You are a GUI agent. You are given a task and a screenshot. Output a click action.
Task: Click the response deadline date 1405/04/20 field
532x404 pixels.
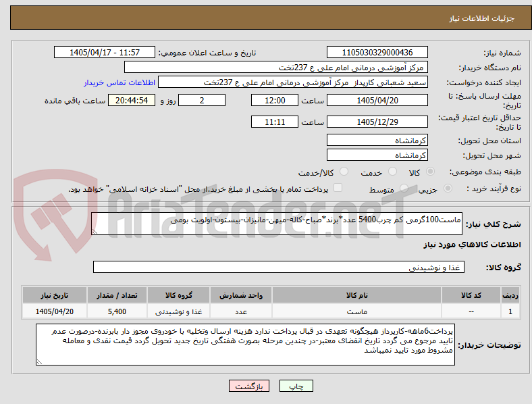(x=377, y=100)
